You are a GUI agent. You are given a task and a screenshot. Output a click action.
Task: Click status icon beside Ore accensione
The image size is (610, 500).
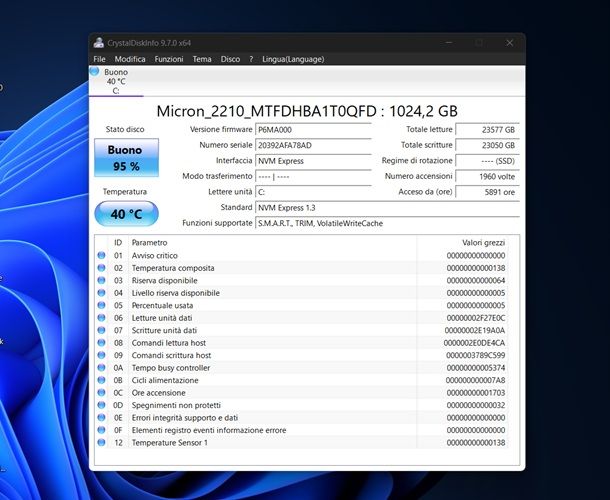point(101,392)
